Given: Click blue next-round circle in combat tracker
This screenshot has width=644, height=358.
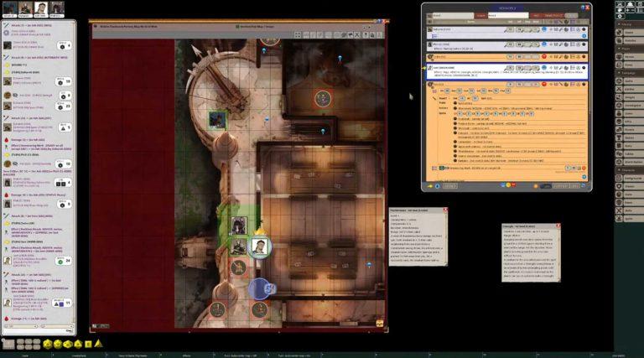Looking at the screenshot, I should point(438,186).
